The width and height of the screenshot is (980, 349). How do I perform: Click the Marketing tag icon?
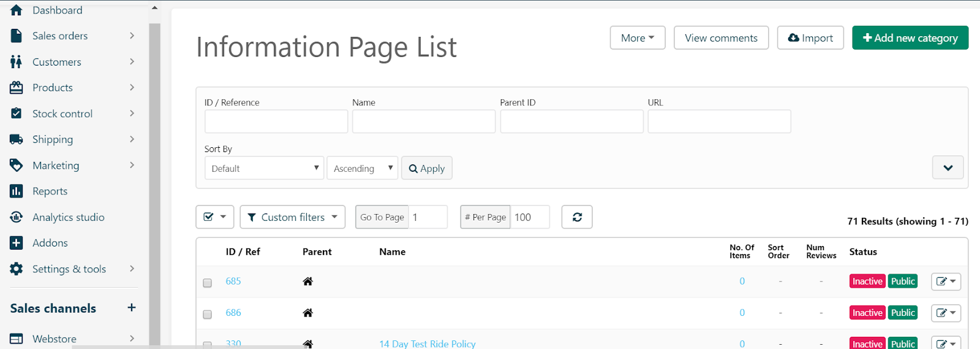tap(17, 166)
